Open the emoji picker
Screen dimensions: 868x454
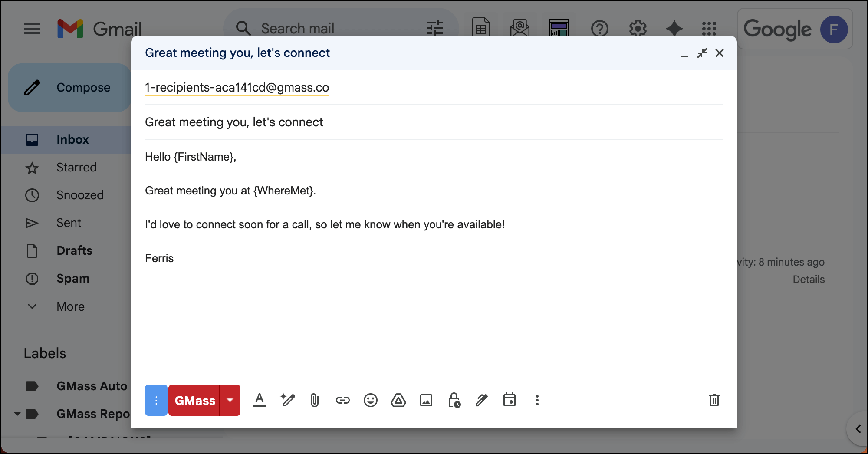[x=370, y=400]
